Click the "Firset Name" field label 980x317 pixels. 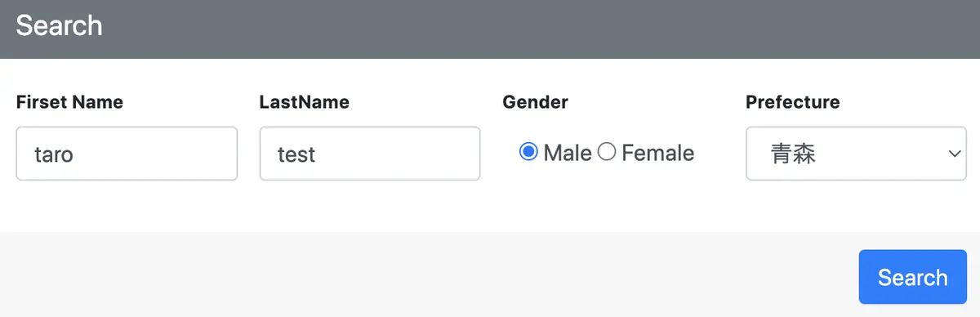pos(69,102)
